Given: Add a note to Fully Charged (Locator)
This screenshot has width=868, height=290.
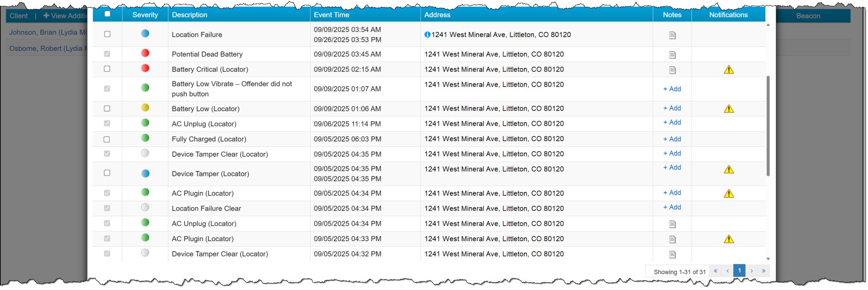Looking at the screenshot, I should tap(672, 139).
